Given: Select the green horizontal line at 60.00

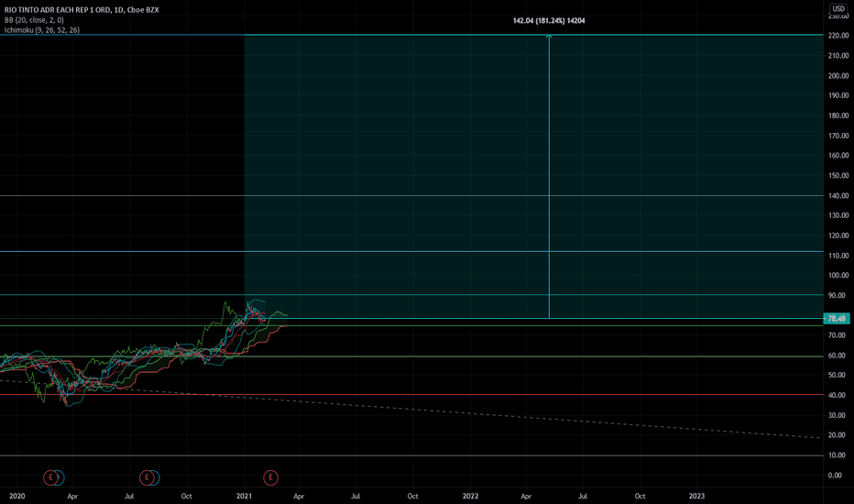Looking at the screenshot, I should [x=411, y=356].
